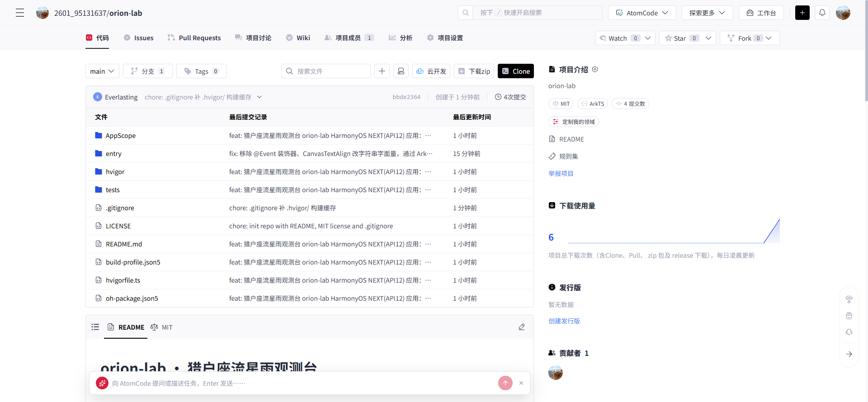Viewport: 868px width, 402px height.
Task: Click the AtomCode assistant logo icon
Action: [x=102, y=383]
